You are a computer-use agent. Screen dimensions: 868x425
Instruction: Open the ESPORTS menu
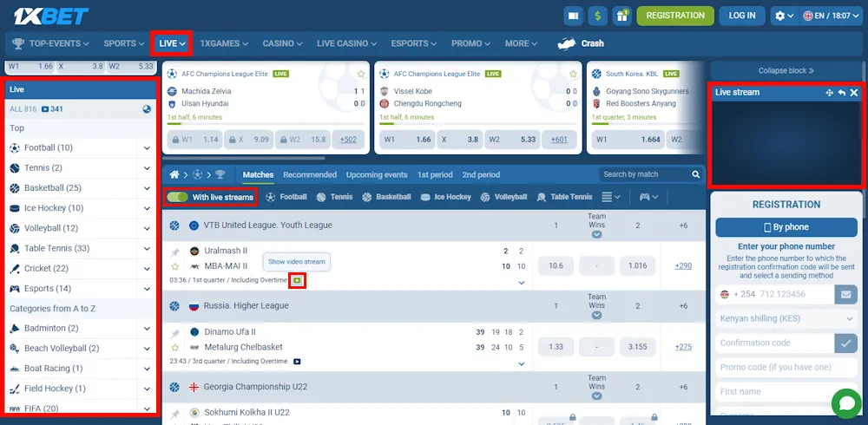coord(413,43)
